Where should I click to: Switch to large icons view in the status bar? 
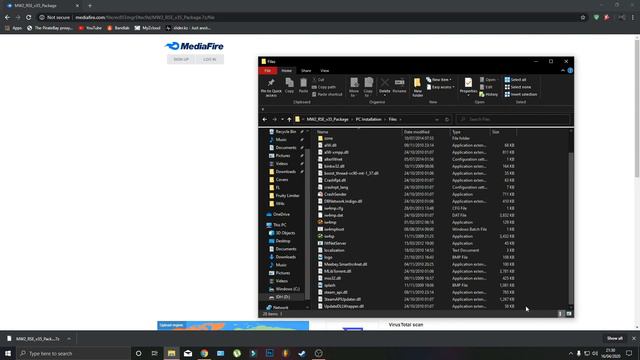(569, 313)
